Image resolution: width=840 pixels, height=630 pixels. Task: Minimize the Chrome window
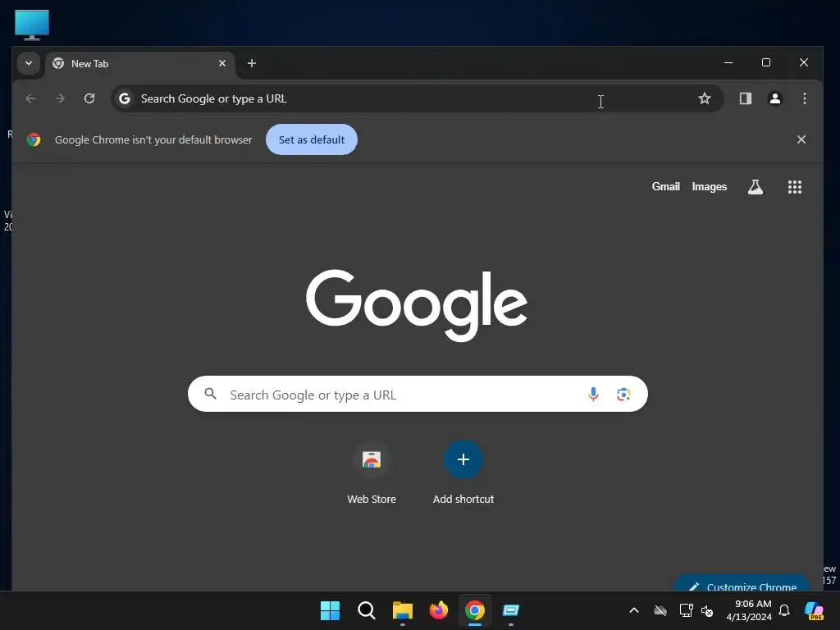click(x=728, y=62)
